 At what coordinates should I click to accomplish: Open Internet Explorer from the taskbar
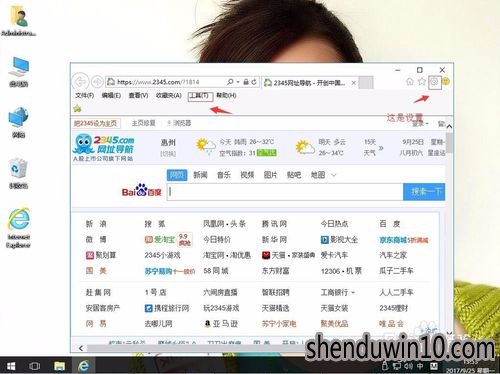point(83,366)
